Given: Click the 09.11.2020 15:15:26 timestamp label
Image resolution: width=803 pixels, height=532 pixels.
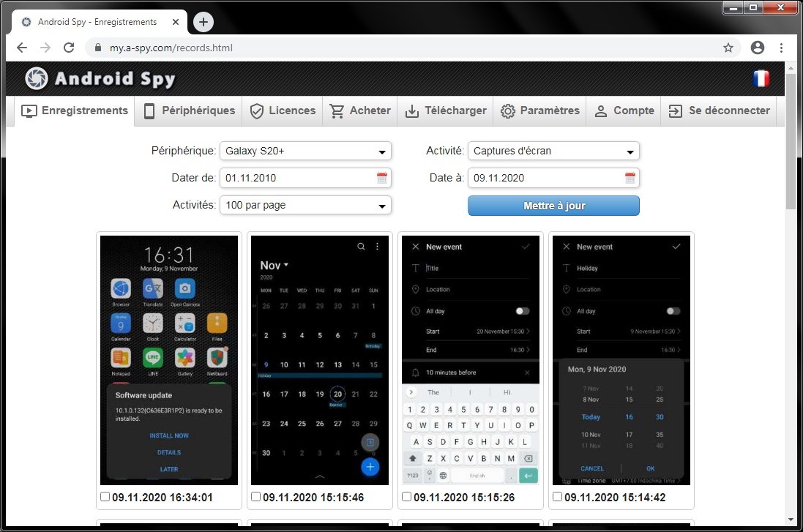Looking at the screenshot, I should [x=464, y=497].
